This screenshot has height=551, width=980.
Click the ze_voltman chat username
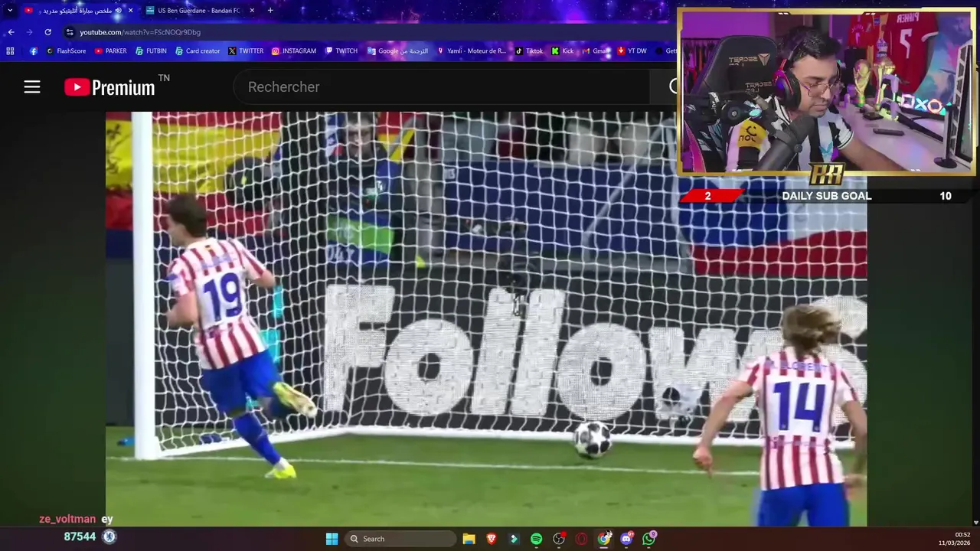pos(68,519)
